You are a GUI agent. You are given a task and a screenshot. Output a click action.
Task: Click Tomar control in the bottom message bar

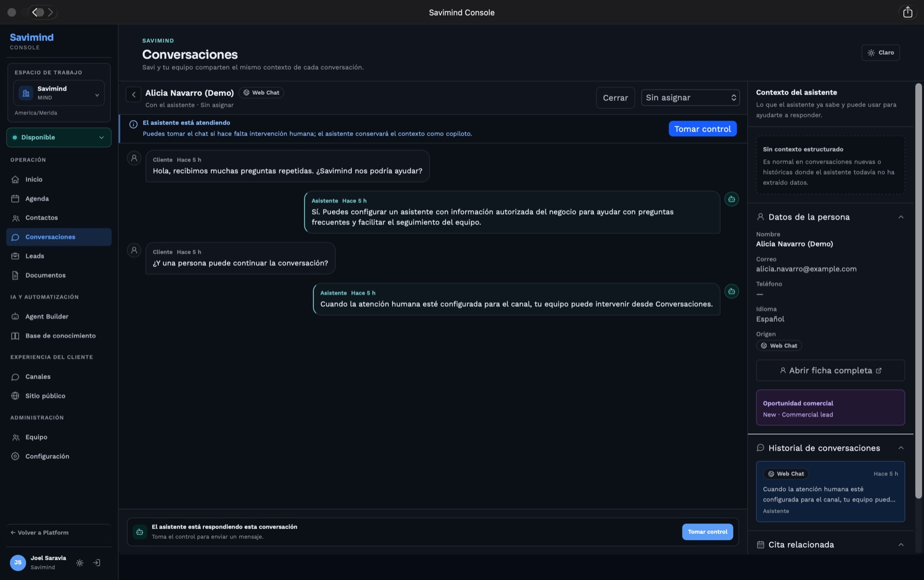[x=707, y=532]
